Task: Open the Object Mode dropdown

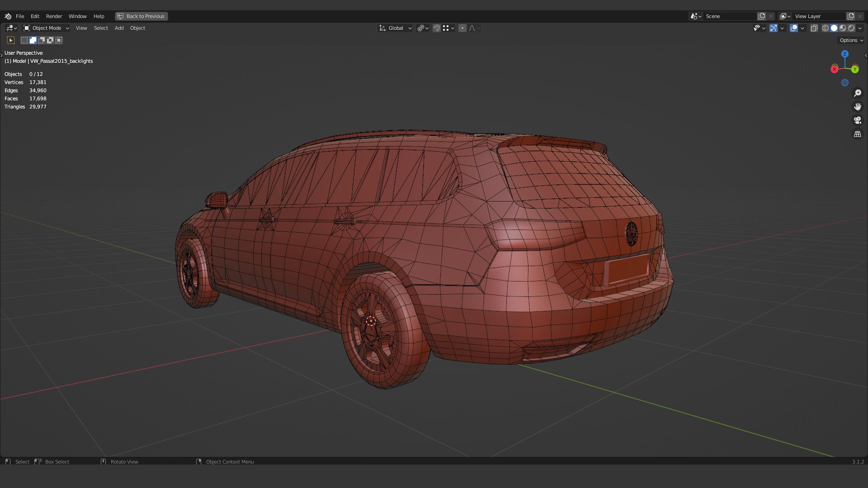Action: pos(46,28)
